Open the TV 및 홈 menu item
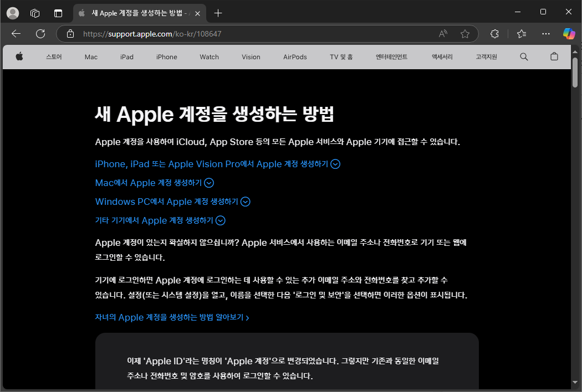This screenshot has height=392, width=582. pyautogui.click(x=341, y=56)
